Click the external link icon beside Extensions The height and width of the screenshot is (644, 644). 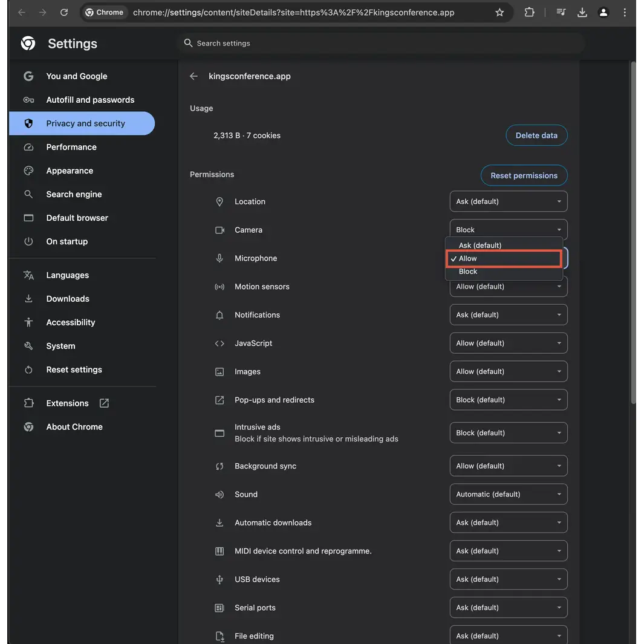(x=105, y=403)
